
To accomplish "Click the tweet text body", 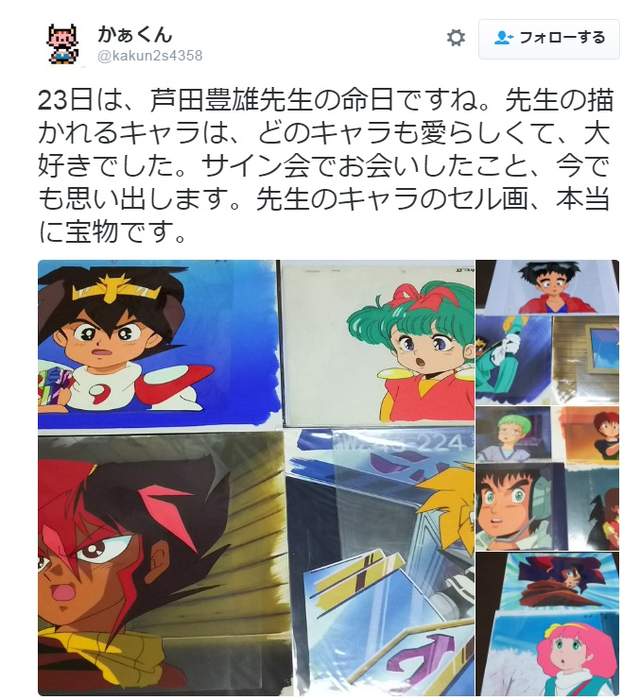I will [325, 166].
